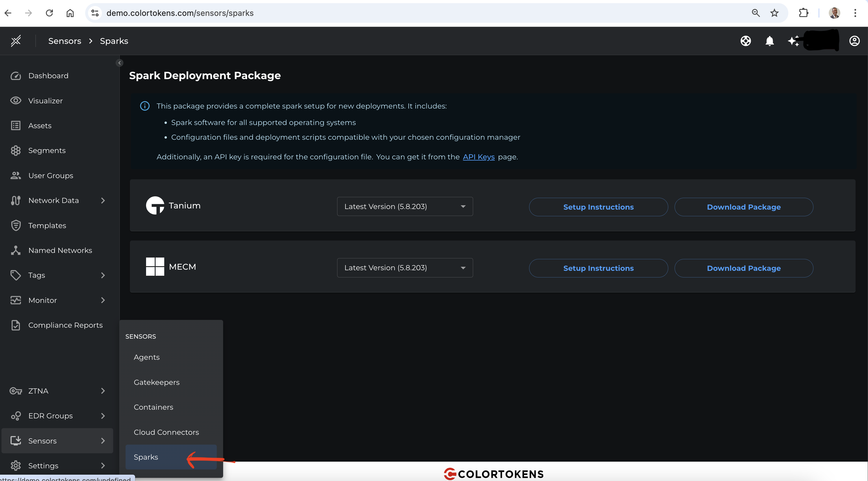
Task: Open Compliance Reports from the sidebar
Action: (x=65, y=325)
